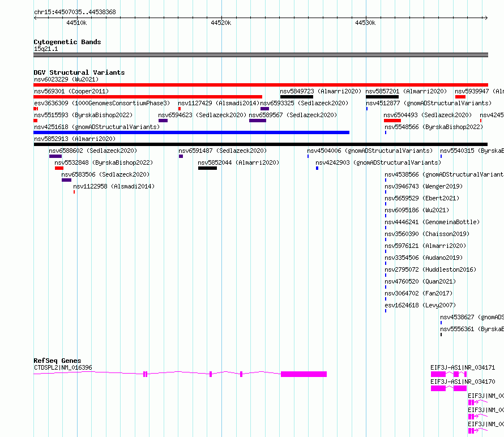This screenshot has height=437, width=504.
Task: Click the nsv5857201 (Almarri2020) black bar
Action: pos(382,97)
